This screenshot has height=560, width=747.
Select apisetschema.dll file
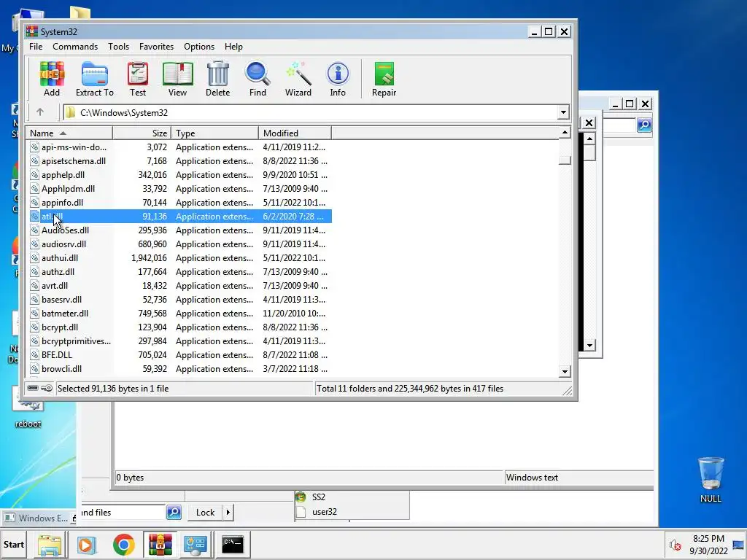pyautogui.click(x=179, y=161)
